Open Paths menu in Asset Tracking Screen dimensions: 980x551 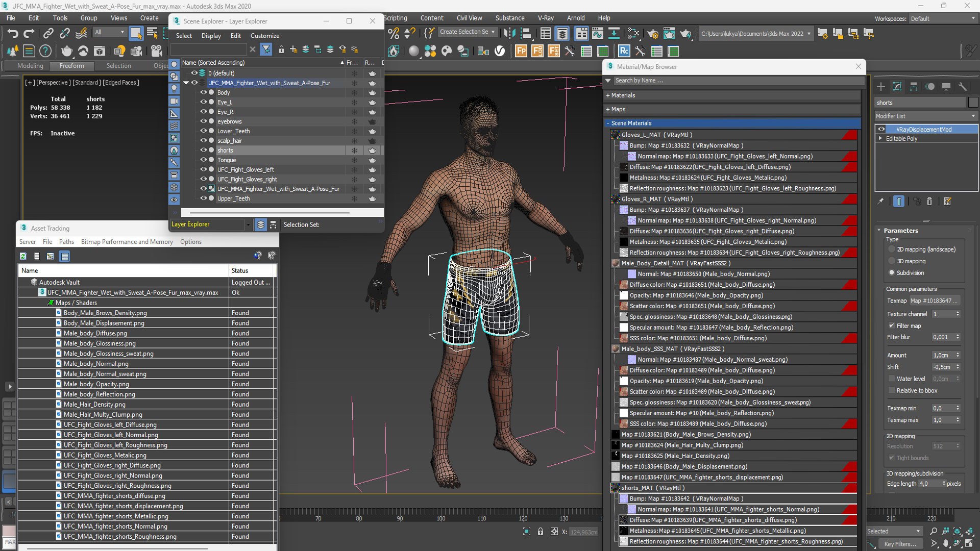click(66, 242)
